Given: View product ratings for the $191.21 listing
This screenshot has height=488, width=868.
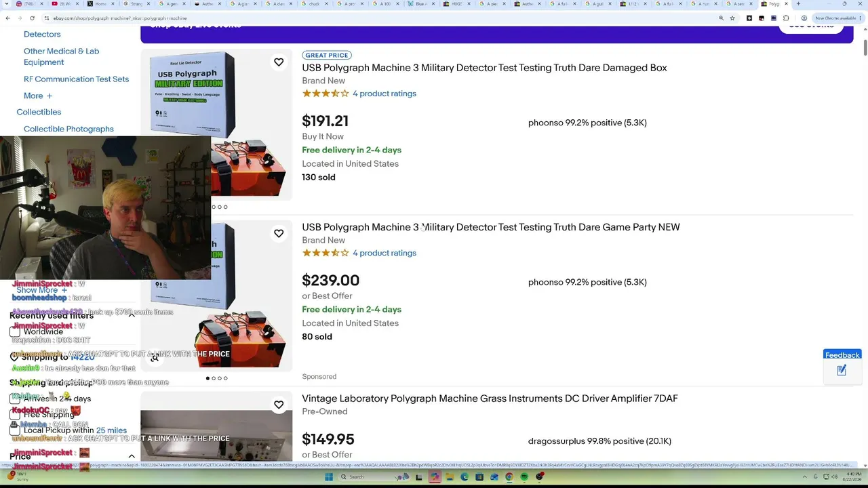Looking at the screenshot, I should [384, 94].
